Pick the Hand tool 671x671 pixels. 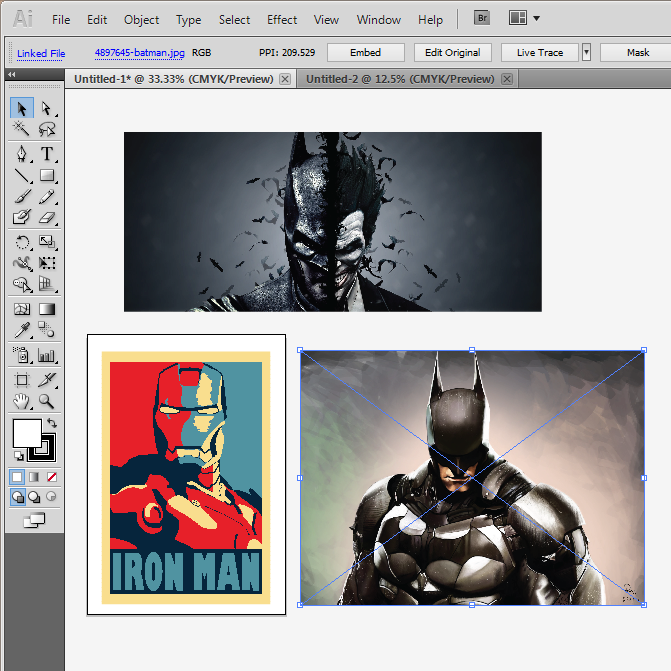click(x=22, y=401)
